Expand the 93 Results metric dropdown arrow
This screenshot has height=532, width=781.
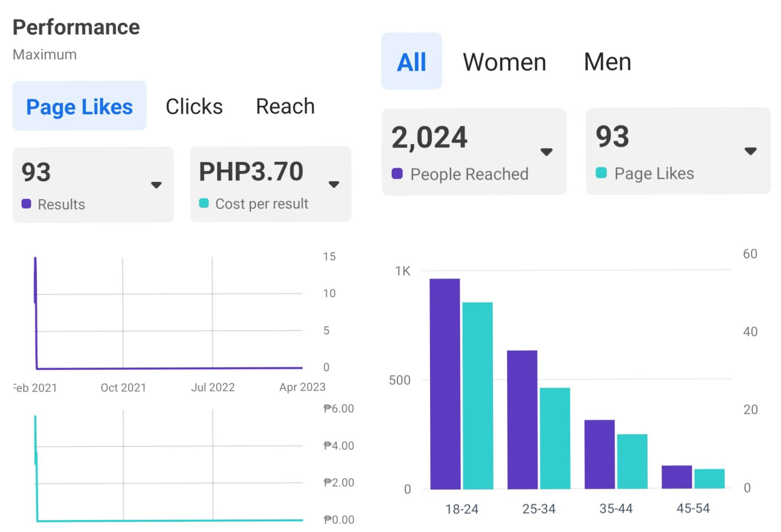click(156, 185)
